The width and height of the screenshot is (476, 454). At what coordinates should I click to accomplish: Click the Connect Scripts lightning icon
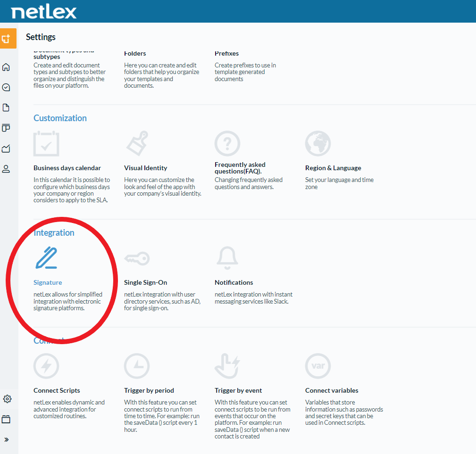pyautogui.click(x=46, y=366)
